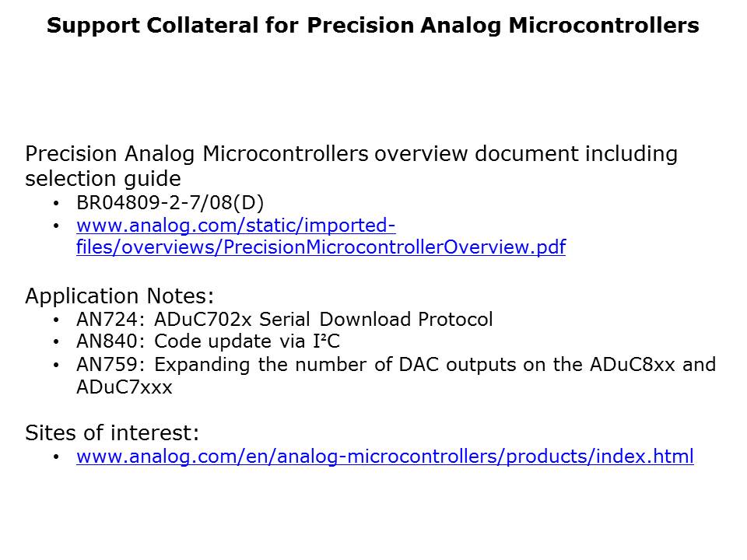The width and height of the screenshot is (747, 560).
Task: Click the slide title 'Support Collateral for Precision Analog Microcontrollers'
Action: [x=373, y=26]
